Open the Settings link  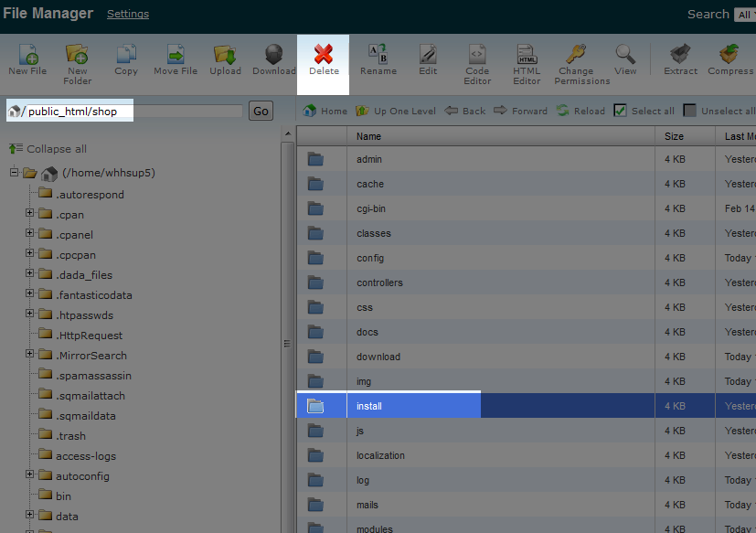click(128, 15)
